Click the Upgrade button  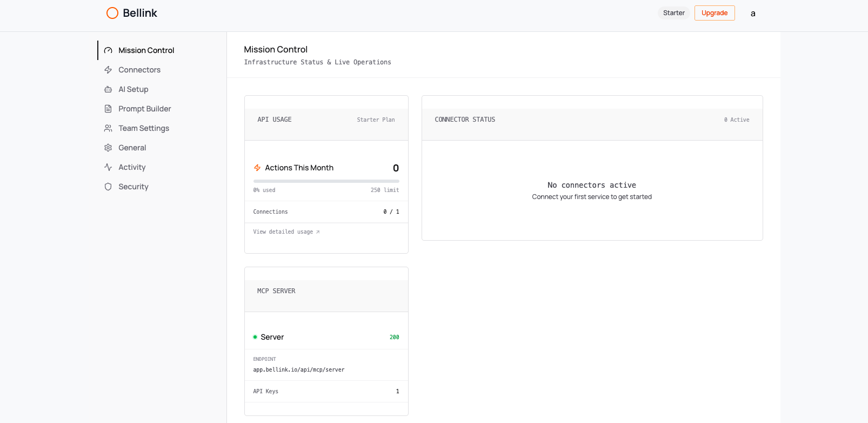(715, 13)
